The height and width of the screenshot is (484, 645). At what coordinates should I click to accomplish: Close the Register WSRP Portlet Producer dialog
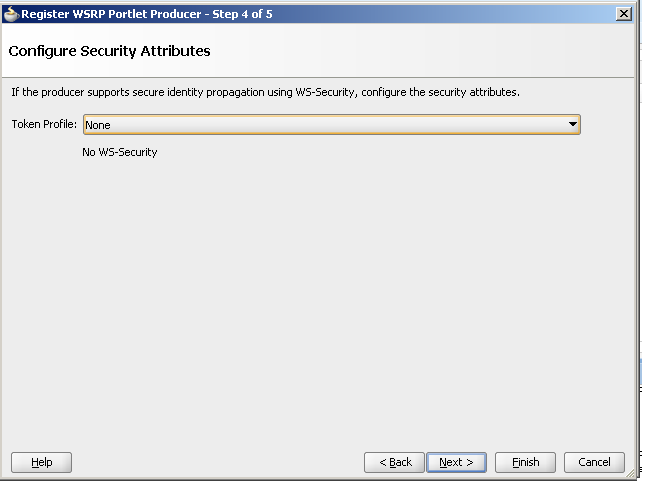pyautogui.click(x=624, y=14)
